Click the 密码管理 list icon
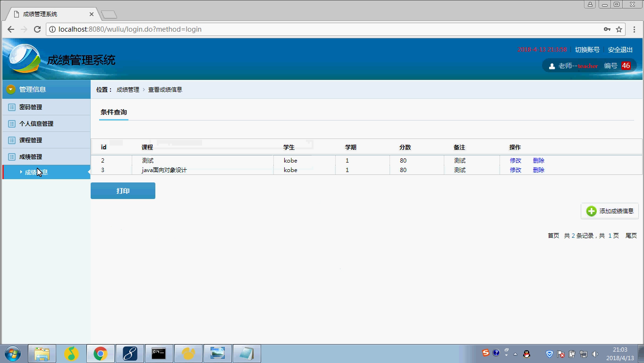Image resolution: width=644 pixels, height=363 pixels. [x=12, y=107]
